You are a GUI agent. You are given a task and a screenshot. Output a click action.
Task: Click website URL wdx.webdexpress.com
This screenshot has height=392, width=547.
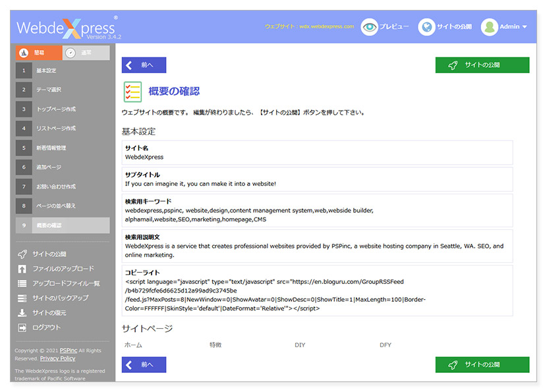coord(326,26)
